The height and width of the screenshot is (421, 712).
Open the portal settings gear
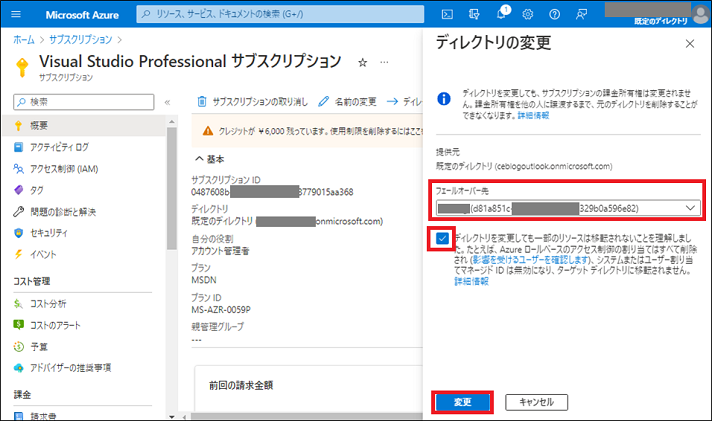pos(527,15)
